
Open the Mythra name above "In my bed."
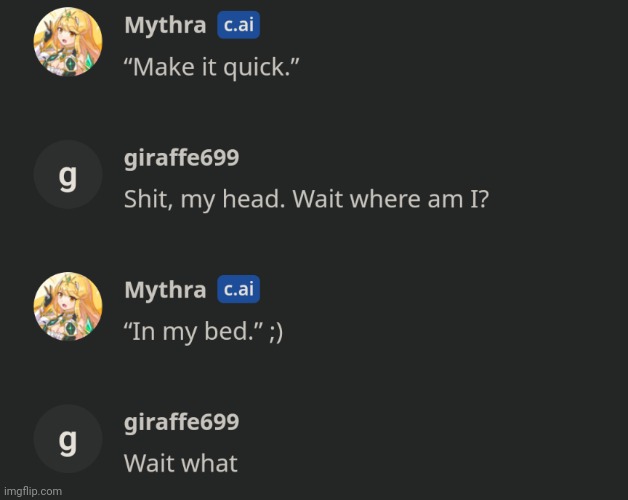click(x=165, y=290)
